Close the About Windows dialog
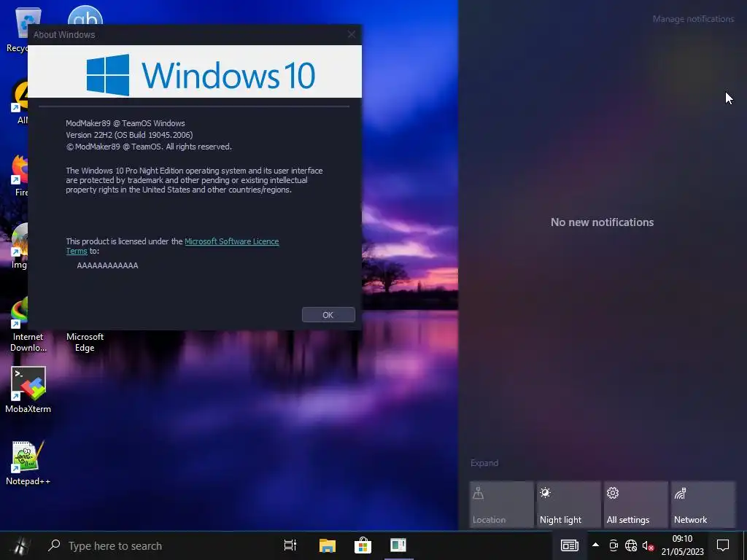Viewport: 747px width, 560px height. point(351,34)
